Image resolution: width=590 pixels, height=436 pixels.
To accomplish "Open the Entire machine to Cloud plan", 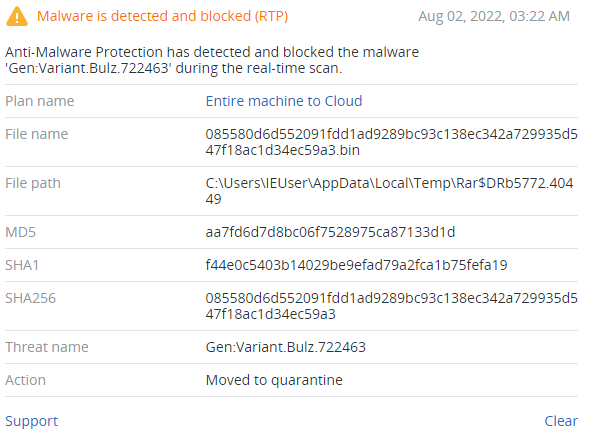I will pyautogui.click(x=284, y=101).
